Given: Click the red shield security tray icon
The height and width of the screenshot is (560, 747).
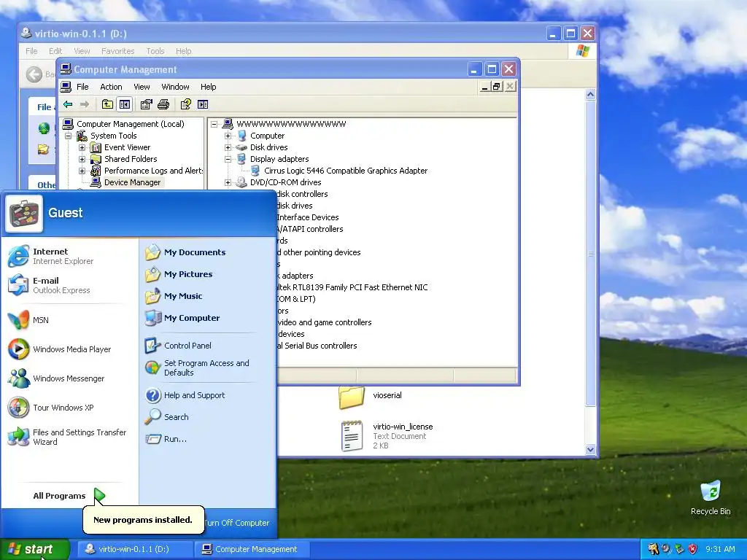Looking at the screenshot, I should pyautogui.click(x=693, y=549).
